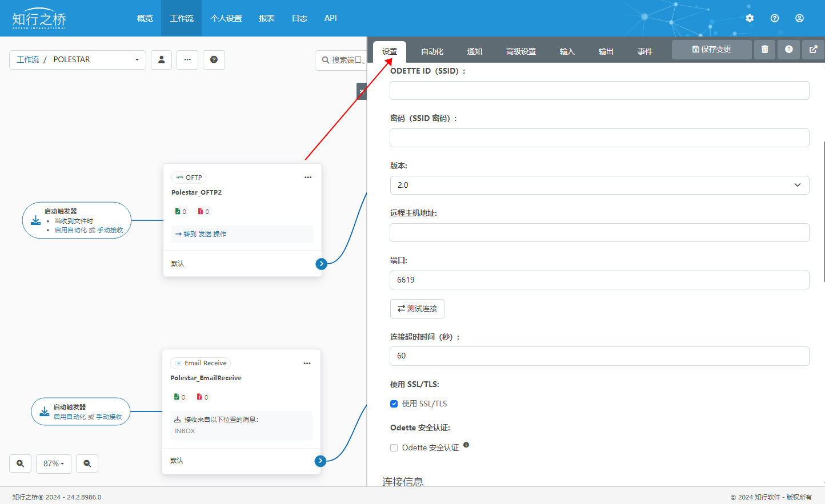Viewport: 825px width, 504px height.
Task: Open the 高级设置 tab
Action: click(520, 51)
